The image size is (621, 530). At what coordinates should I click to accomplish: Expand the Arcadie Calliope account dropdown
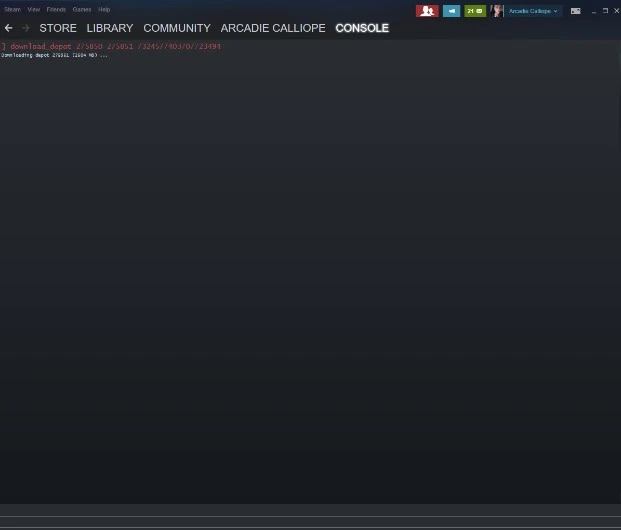[x=533, y=11]
